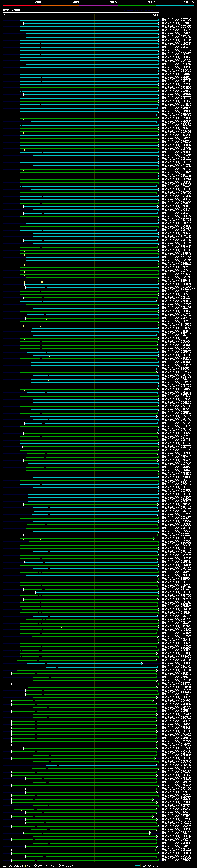
Task: Select the UniRef100_O24050 label
Action: [177, 389]
